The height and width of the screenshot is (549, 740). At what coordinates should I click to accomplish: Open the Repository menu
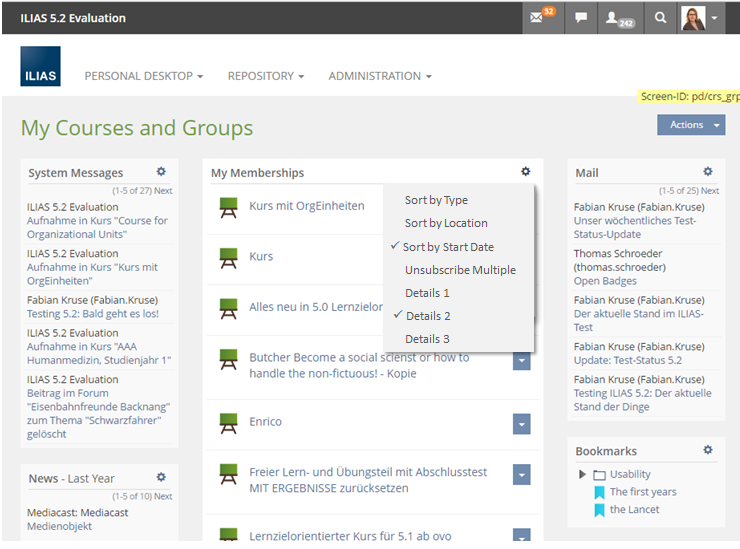pos(265,76)
